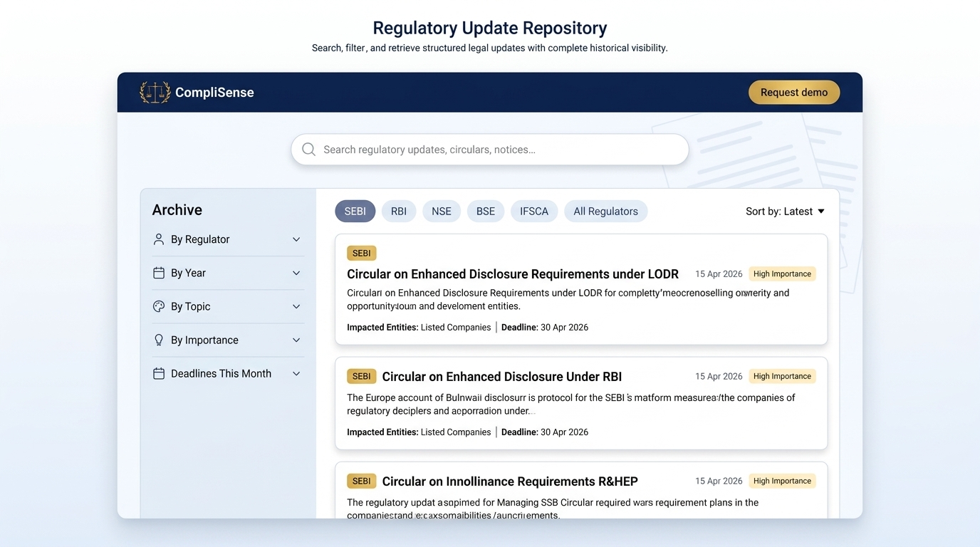Viewport: 980px width, 547px height.
Task: Click SEBI badge beside Innollinance Requirements circular
Action: coord(362,481)
